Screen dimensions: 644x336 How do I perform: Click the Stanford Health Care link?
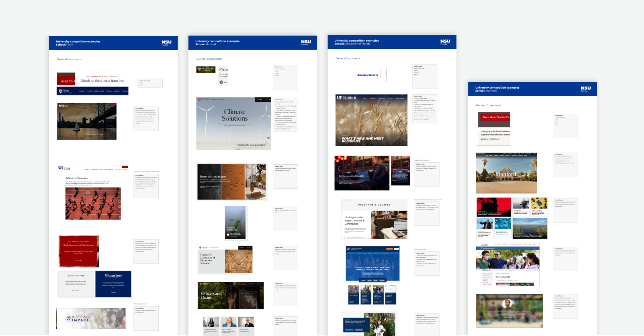(490, 139)
